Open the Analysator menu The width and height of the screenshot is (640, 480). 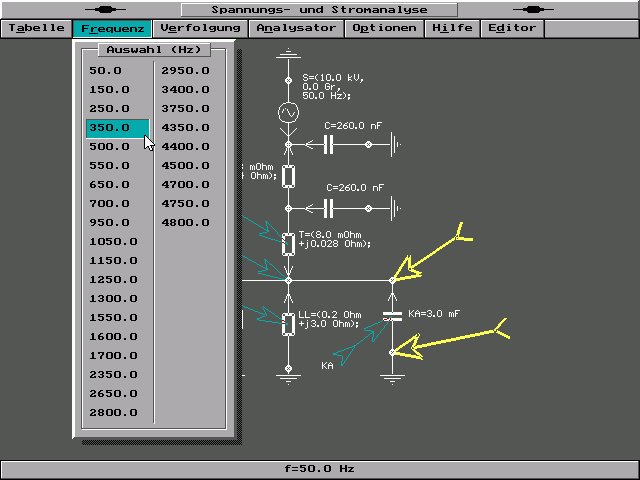coord(296,28)
